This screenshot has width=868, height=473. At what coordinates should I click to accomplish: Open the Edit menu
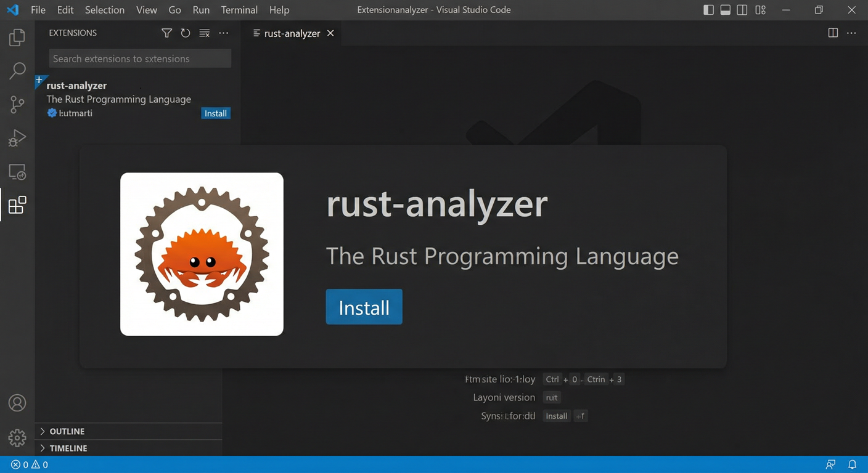click(65, 10)
